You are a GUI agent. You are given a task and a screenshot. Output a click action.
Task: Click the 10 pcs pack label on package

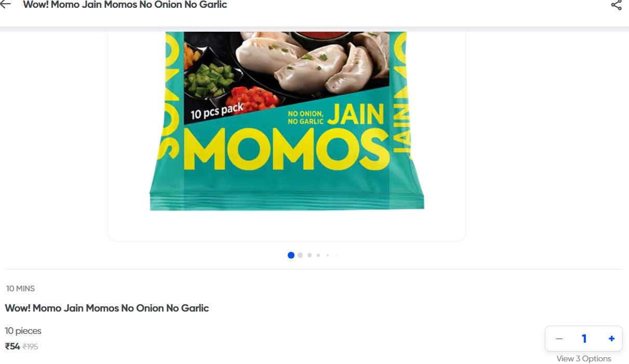pyautogui.click(x=217, y=111)
